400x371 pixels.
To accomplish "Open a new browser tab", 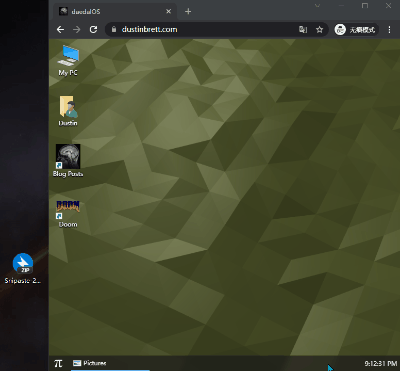I will tap(188, 12).
